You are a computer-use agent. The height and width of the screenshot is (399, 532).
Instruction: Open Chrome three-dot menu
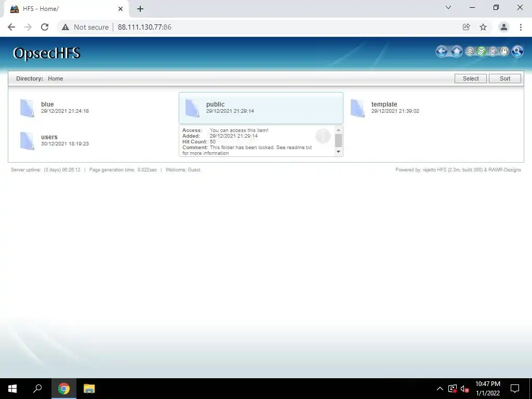click(x=521, y=27)
